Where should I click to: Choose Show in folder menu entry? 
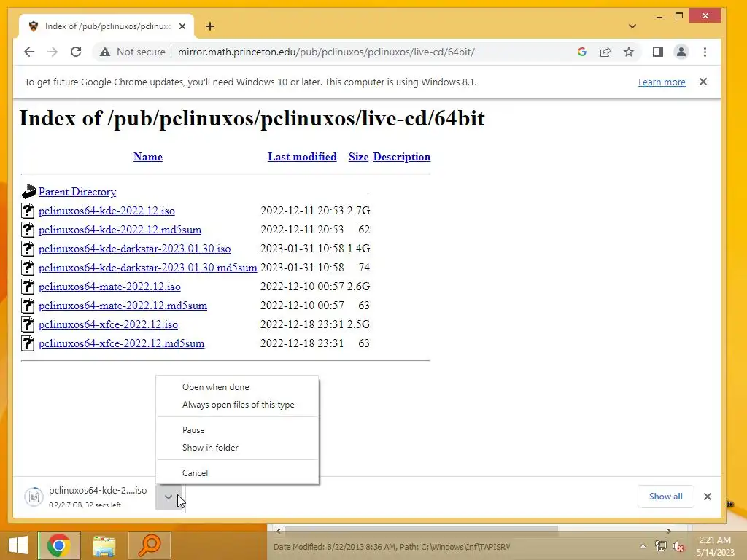coord(237,448)
